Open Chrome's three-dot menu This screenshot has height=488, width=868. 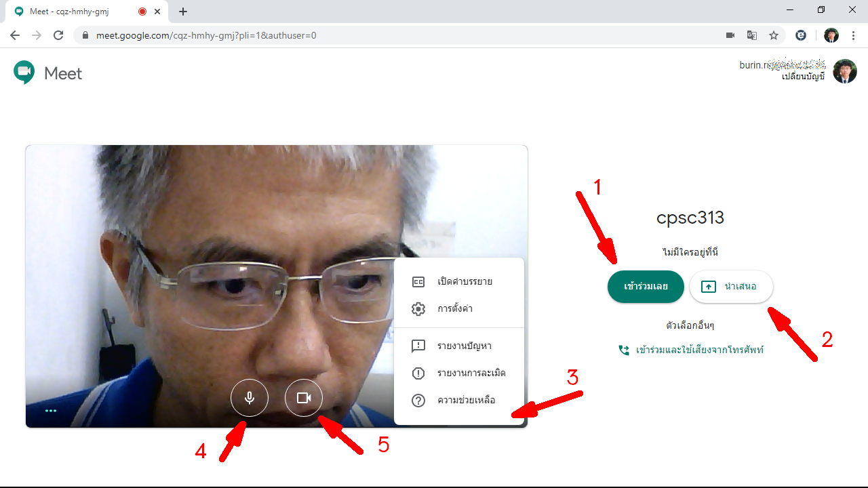pyautogui.click(x=853, y=35)
